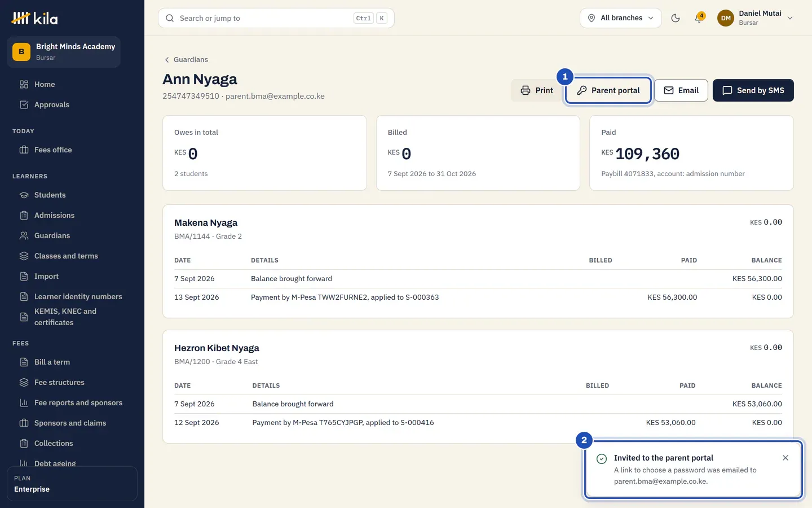This screenshot has width=812, height=508.
Task: Click Makena Nyaga student name
Action: pyautogui.click(x=206, y=222)
